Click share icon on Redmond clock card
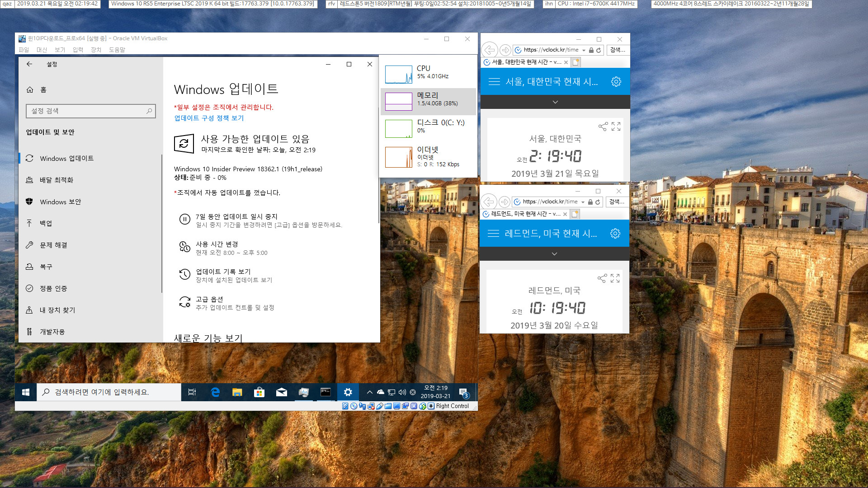868x488 pixels. pyautogui.click(x=602, y=278)
